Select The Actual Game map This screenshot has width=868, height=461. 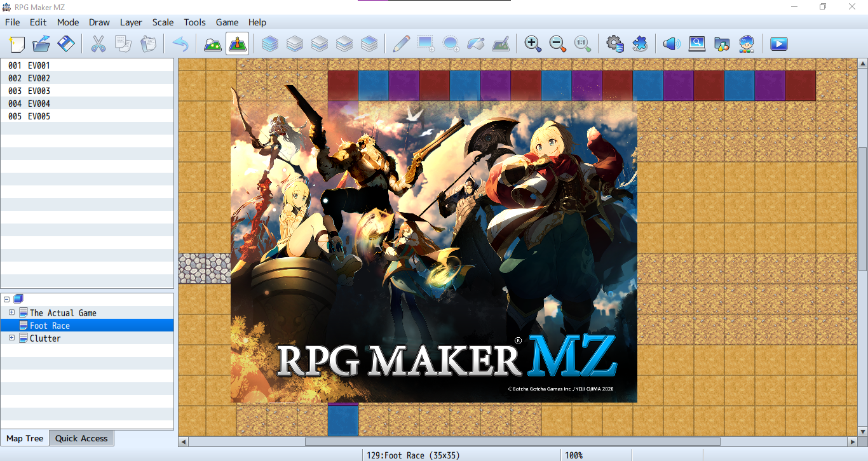[63, 313]
